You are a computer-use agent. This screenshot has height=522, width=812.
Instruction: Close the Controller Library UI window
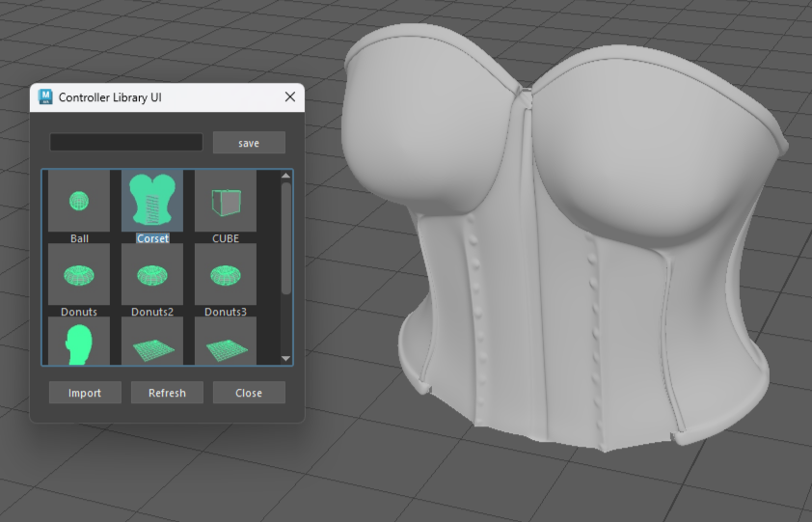pos(290,96)
